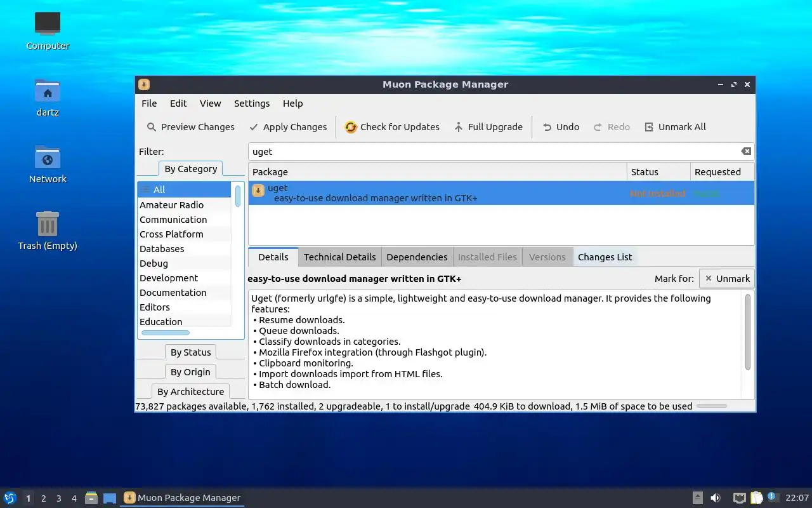Screen dimensions: 812x508
Task: Click the 'Not Installed' status cell
Action: point(658,194)
